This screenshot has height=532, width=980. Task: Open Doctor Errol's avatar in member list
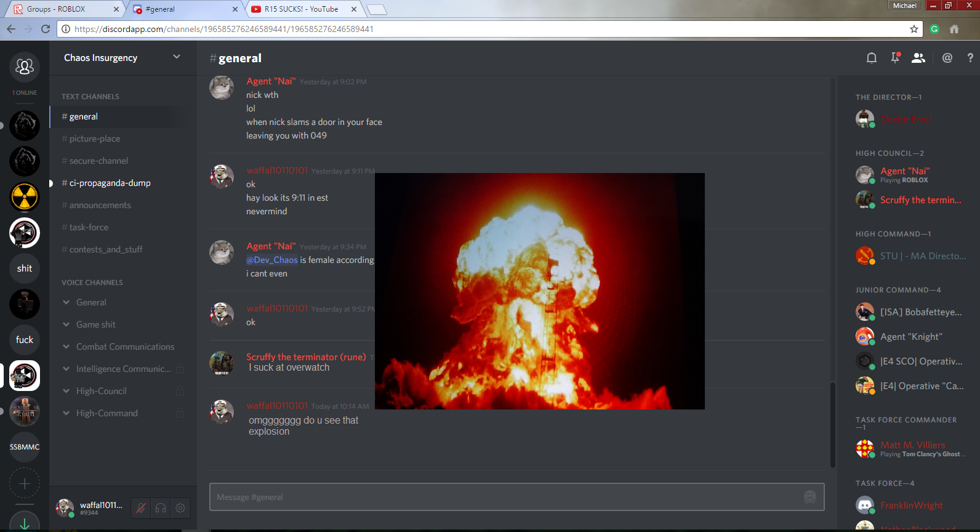coord(865,119)
